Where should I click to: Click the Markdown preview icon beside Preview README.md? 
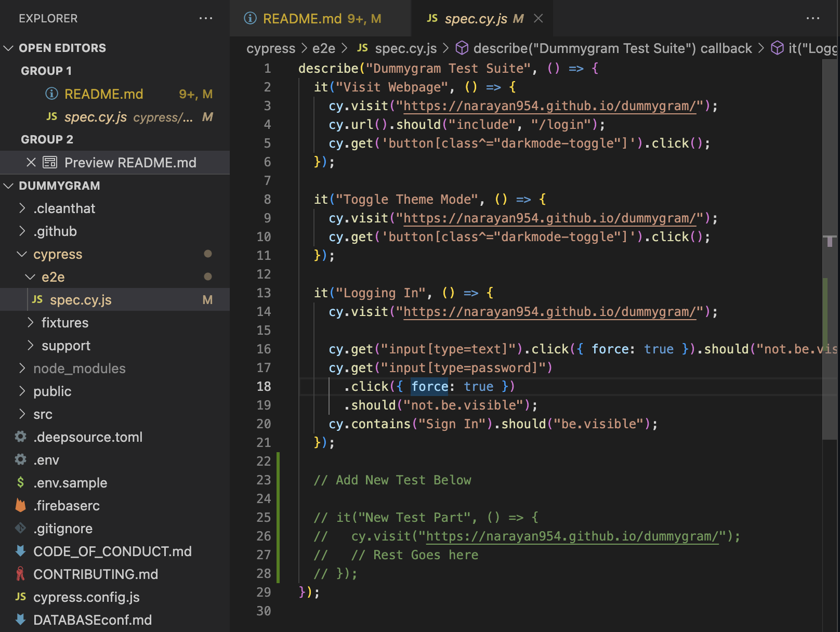tap(50, 162)
